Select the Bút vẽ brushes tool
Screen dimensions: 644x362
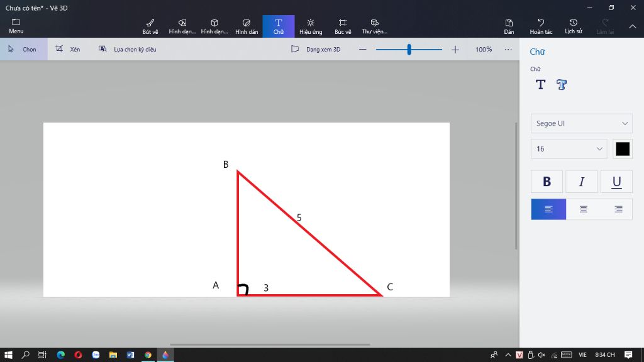[150, 26]
